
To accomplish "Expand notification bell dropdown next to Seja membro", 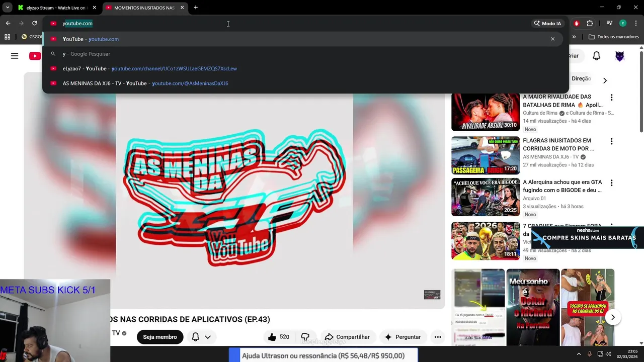I will click(x=207, y=337).
